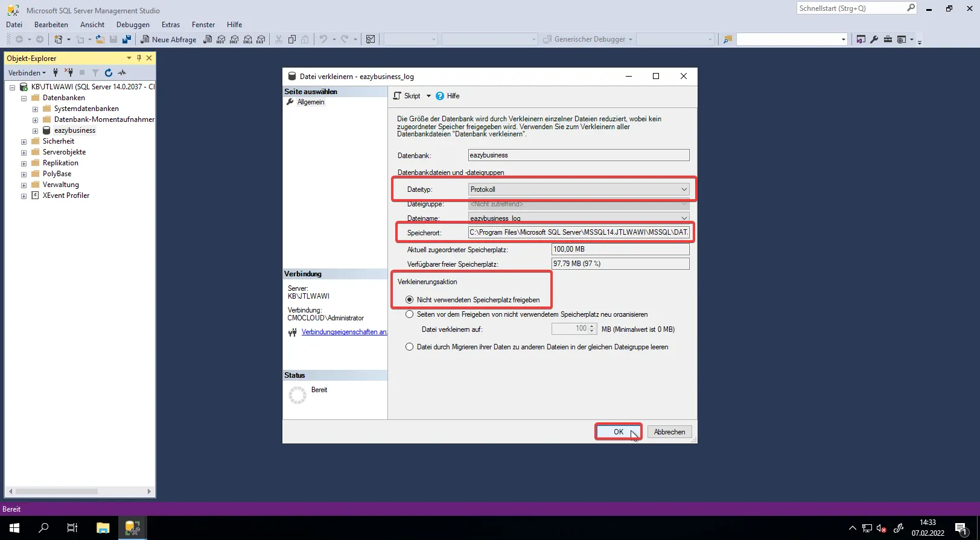Collapse the KB\JTLWAWI server node
The width and height of the screenshot is (980, 540).
pos(12,87)
